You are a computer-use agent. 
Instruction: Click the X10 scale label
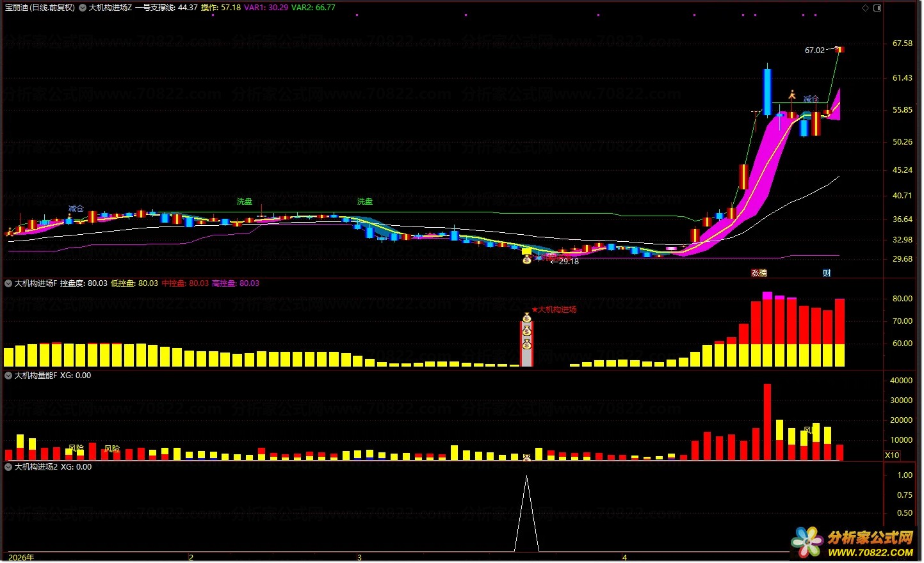tap(892, 456)
